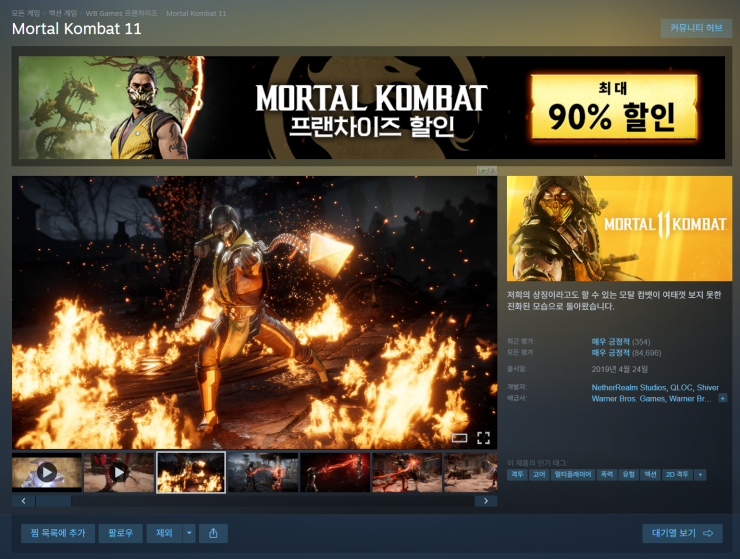Select the 2D 격투 tag
Screen dimensions: 740x559
pos(677,474)
